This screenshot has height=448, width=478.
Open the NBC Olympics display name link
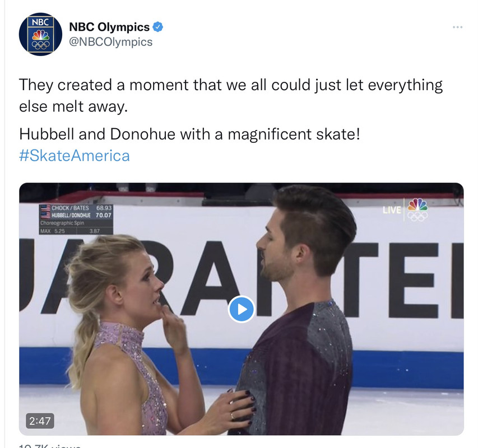(109, 27)
